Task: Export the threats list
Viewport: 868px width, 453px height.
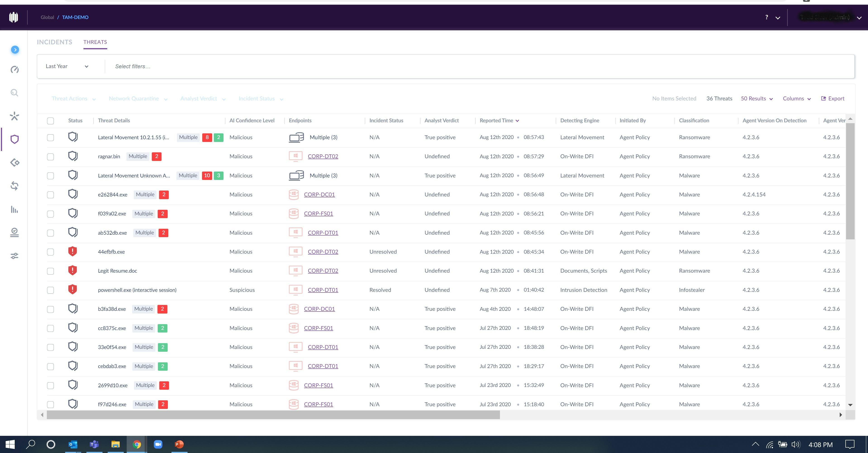Action: click(x=833, y=98)
